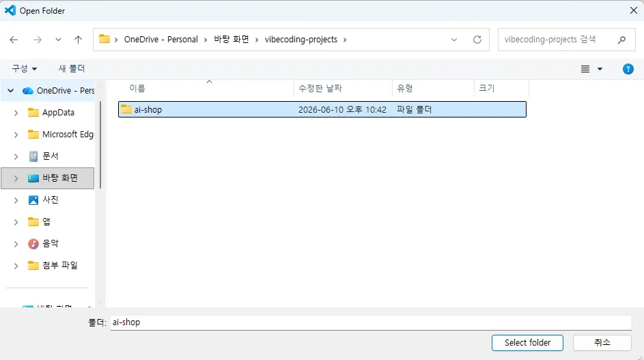Collapse the OneDrive tree node
644x360 pixels.
point(11,90)
